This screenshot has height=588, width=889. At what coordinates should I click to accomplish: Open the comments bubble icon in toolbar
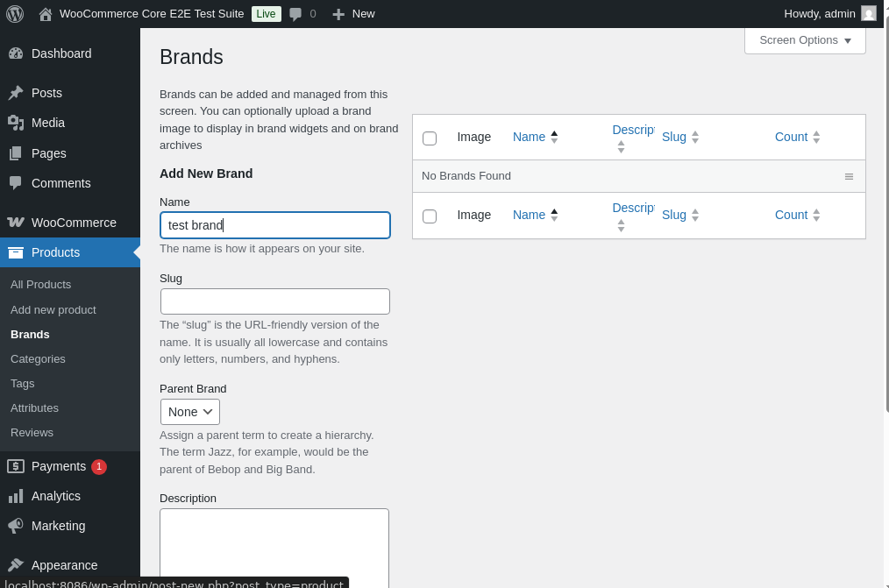click(x=295, y=14)
